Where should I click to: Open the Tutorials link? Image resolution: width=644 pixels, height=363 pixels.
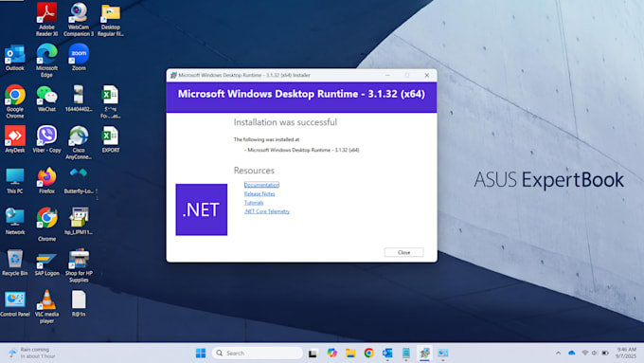coord(254,203)
